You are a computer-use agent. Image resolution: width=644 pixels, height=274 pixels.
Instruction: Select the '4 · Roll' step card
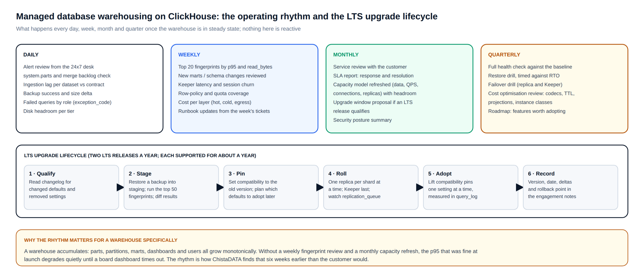tap(371, 187)
